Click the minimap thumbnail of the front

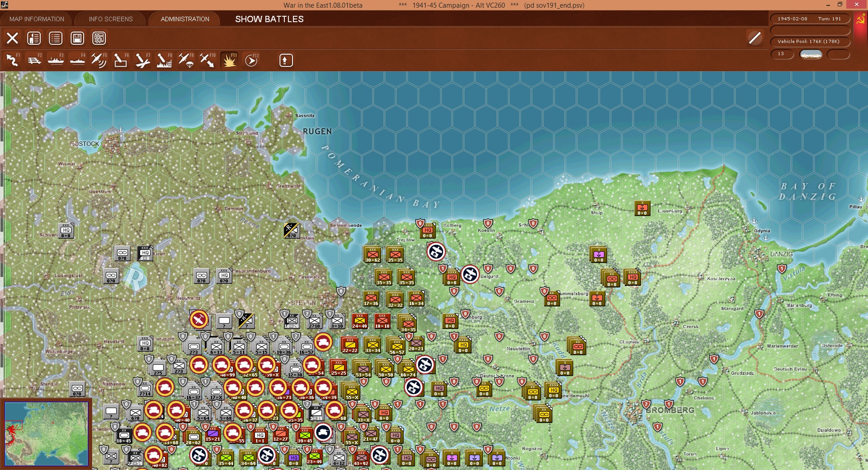click(x=46, y=434)
